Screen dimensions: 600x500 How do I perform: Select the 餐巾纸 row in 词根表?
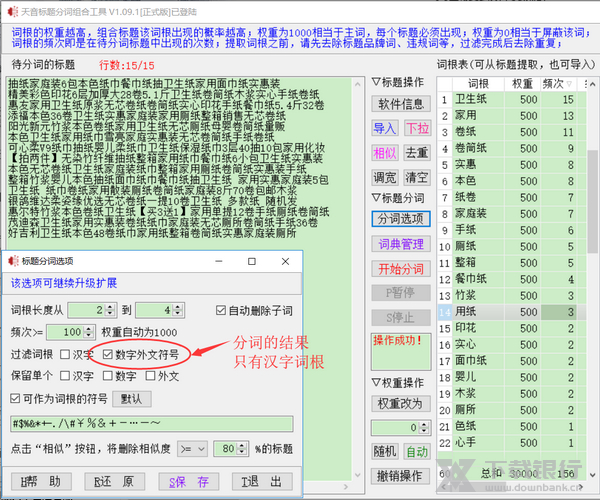point(512,279)
